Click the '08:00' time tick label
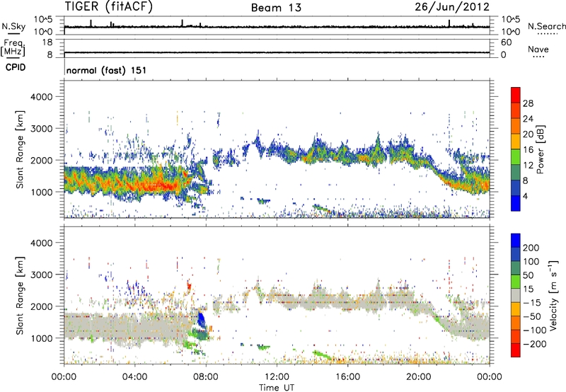The image size is (566, 392). [206, 377]
